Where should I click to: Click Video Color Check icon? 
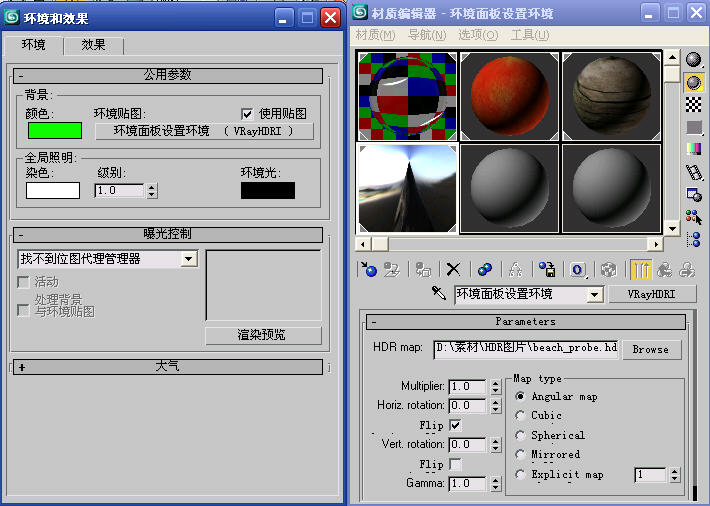point(694,149)
